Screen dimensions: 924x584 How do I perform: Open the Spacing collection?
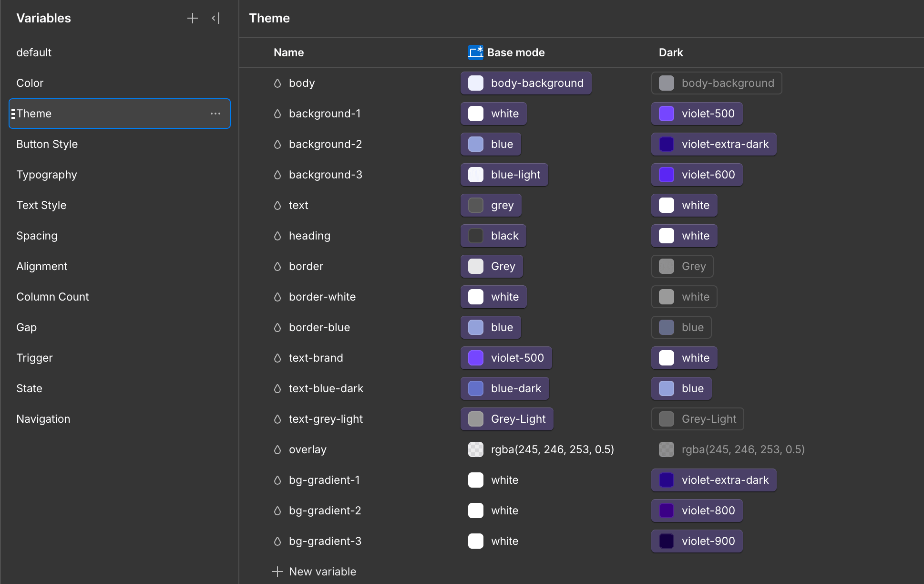tap(119, 236)
